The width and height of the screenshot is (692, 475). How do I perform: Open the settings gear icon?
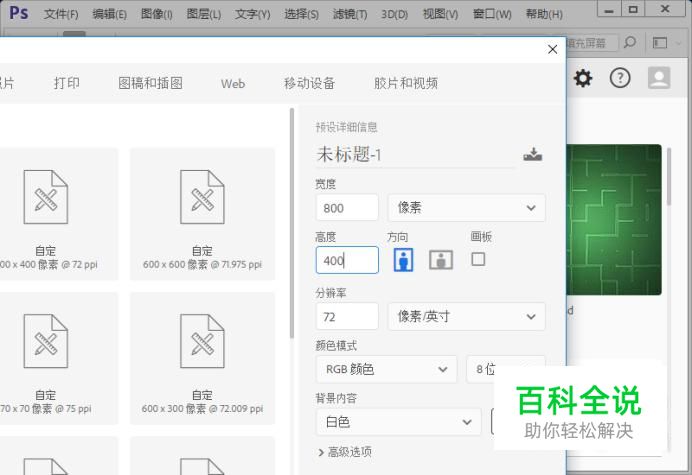(x=583, y=78)
